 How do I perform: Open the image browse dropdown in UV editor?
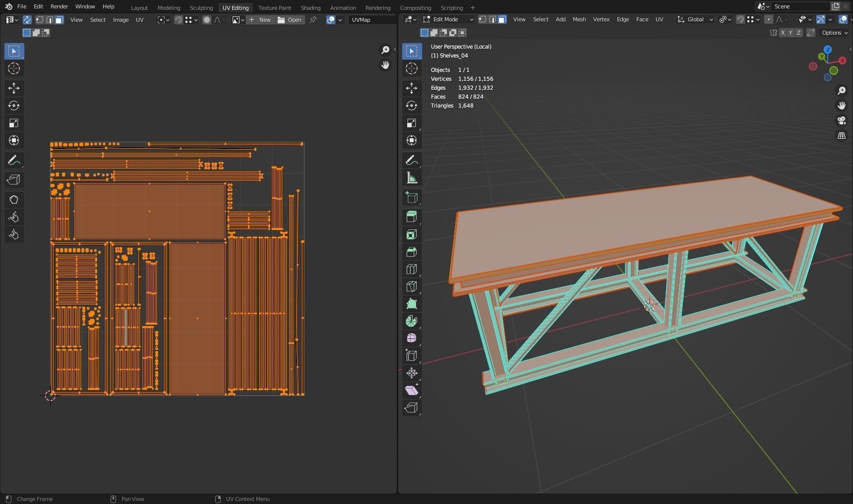pyautogui.click(x=238, y=20)
